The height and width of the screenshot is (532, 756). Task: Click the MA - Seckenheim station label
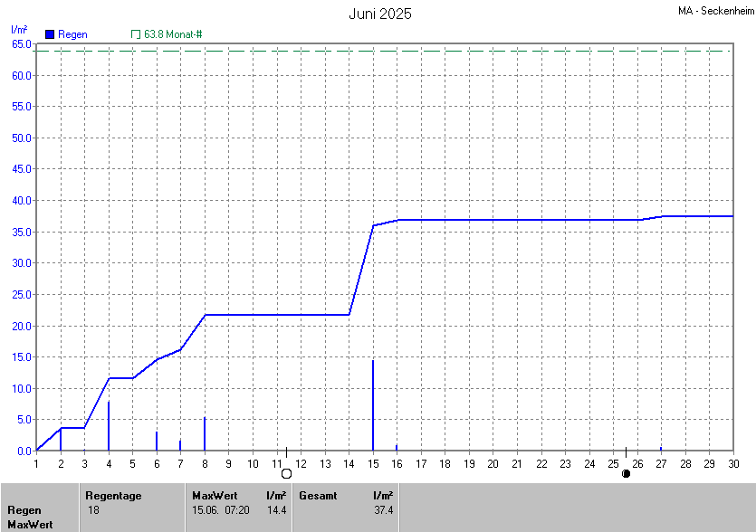[714, 12]
